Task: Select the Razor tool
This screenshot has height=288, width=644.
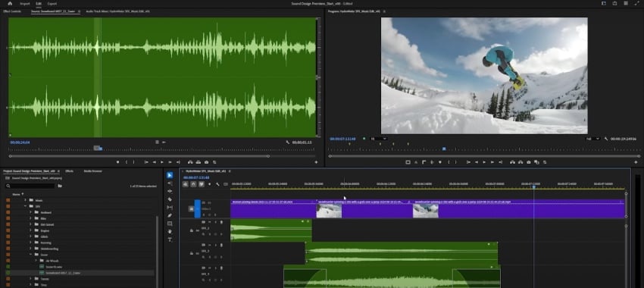Action: [x=170, y=199]
